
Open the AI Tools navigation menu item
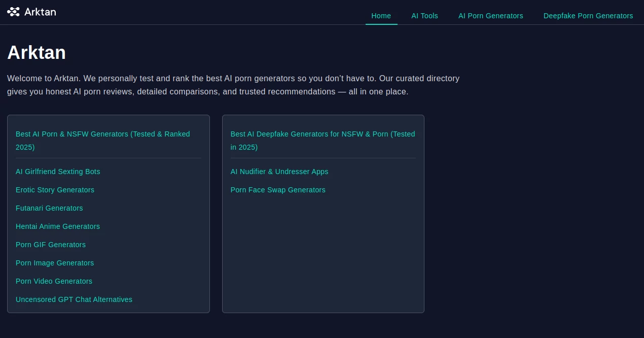(x=424, y=16)
